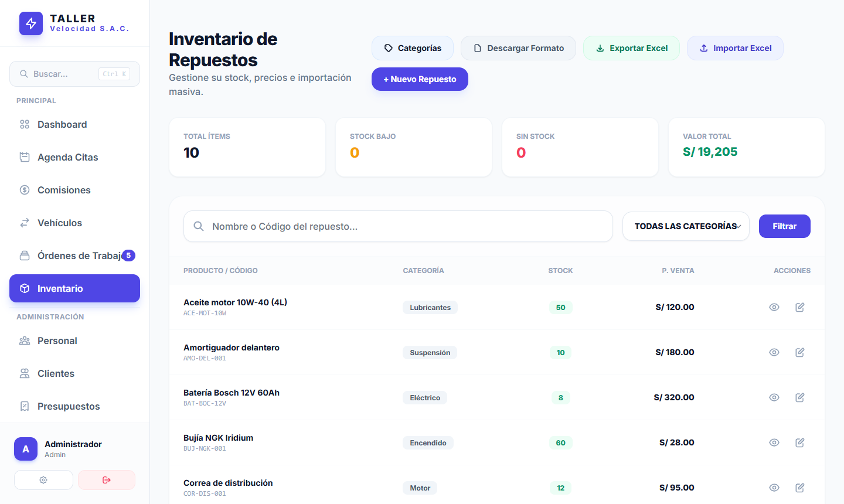The image size is (844, 504).
Task: View details of Amortiguador delantero
Action: (x=774, y=352)
